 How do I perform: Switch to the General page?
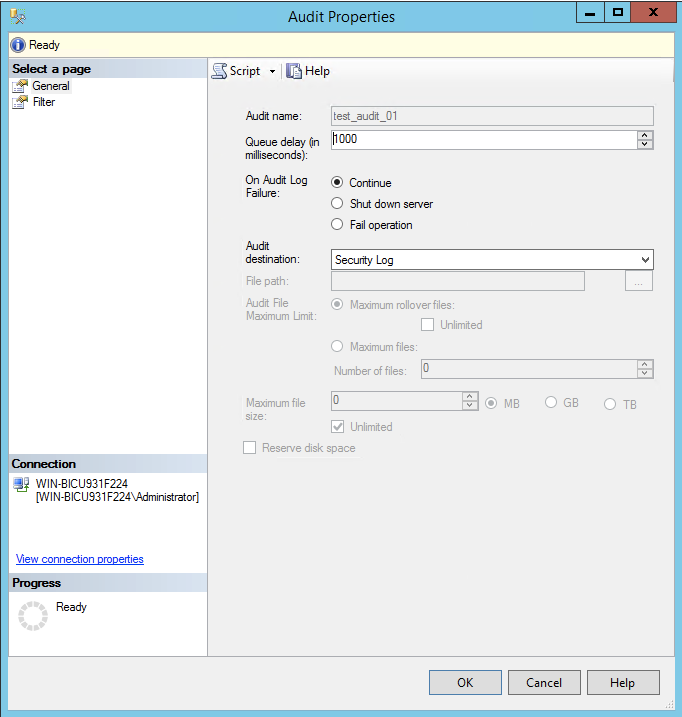[x=51, y=86]
